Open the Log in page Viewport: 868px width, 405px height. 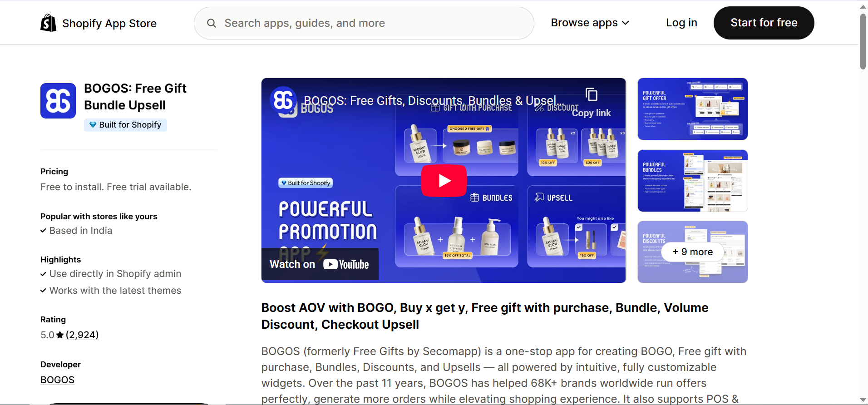tap(681, 23)
